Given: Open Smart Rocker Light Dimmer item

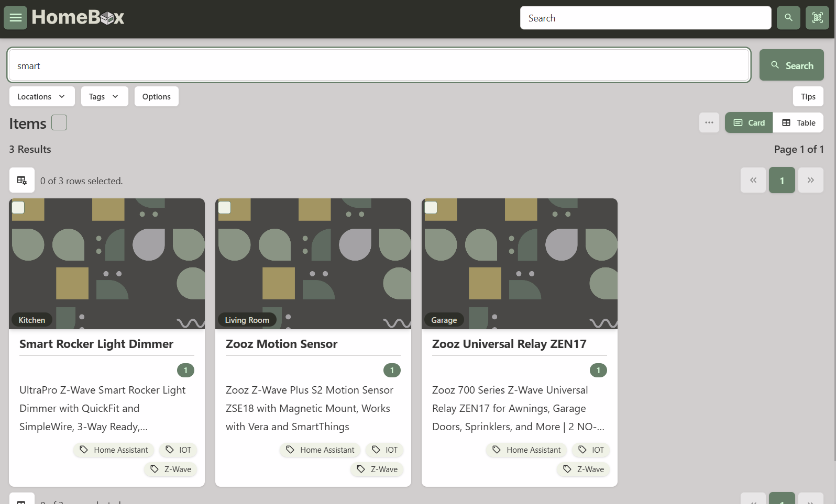Looking at the screenshot, I should (x=96, y=344).
